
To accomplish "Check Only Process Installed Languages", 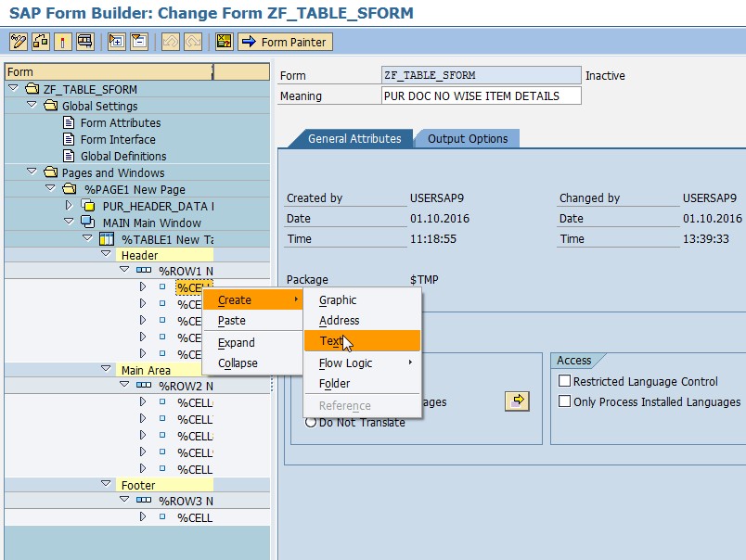I will (565, 401).
